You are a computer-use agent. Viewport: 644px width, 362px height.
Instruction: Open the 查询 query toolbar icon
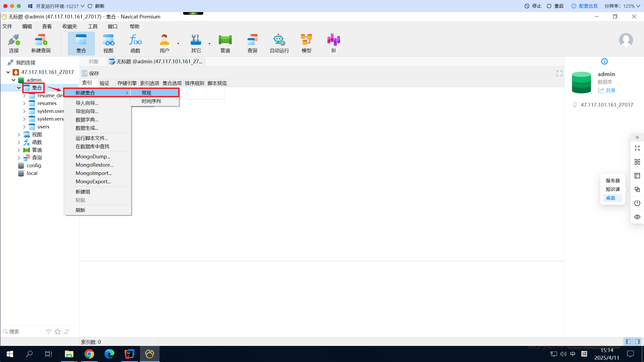click(252, 43)
